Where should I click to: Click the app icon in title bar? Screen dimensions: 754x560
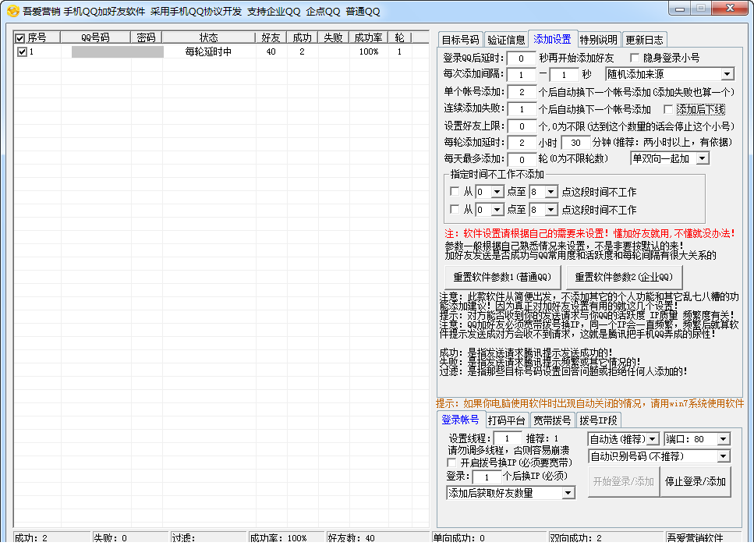click(13, 11)
